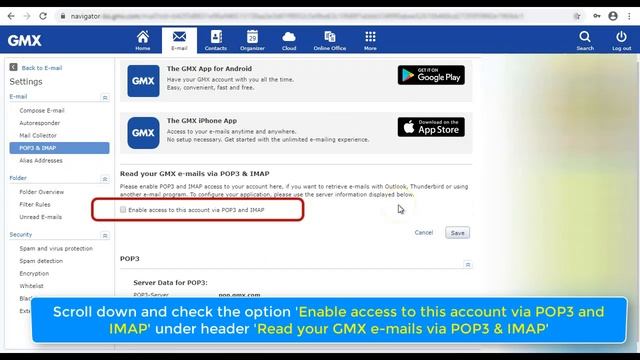Open Spam and virus protection settings

(x=56, y=249)
